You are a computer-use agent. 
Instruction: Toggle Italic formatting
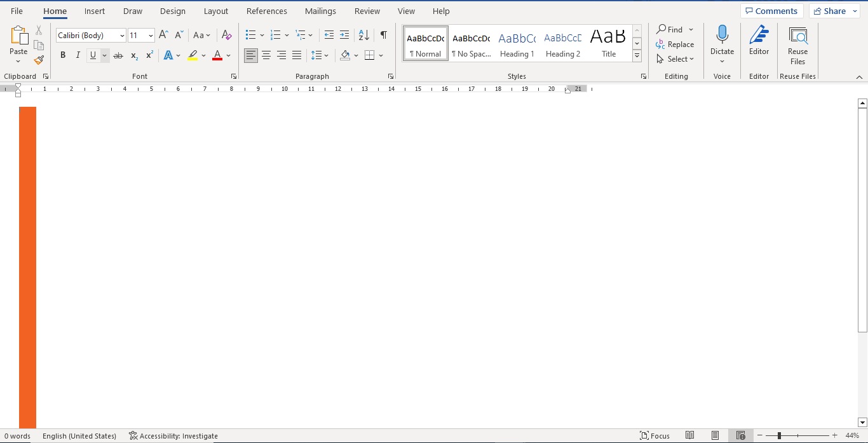(x=78, y=55)
